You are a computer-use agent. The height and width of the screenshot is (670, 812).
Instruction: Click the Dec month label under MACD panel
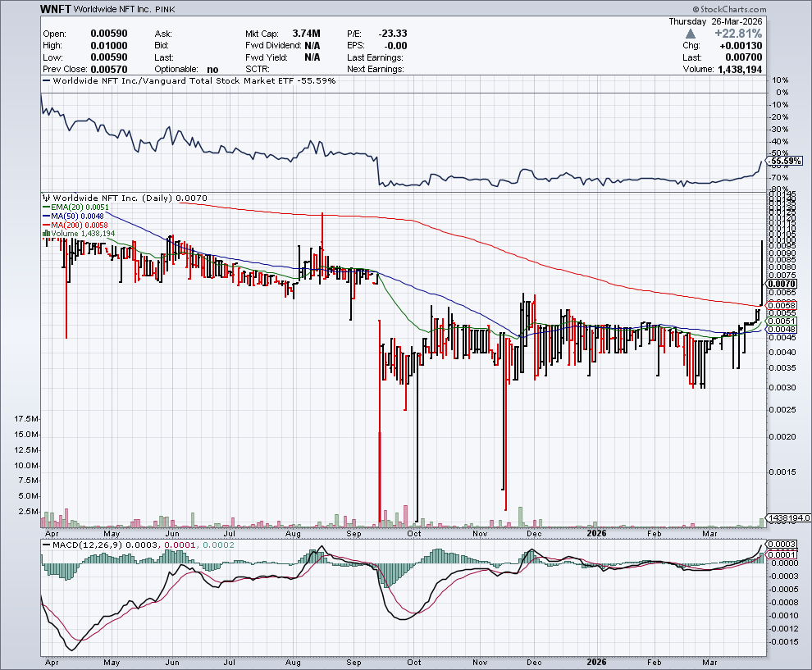click(534, 663)
